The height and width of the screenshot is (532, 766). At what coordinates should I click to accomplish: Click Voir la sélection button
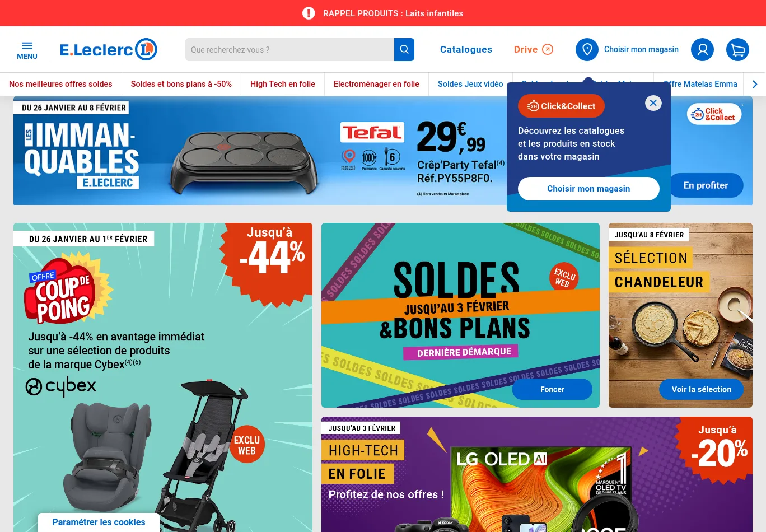(702, 389)
